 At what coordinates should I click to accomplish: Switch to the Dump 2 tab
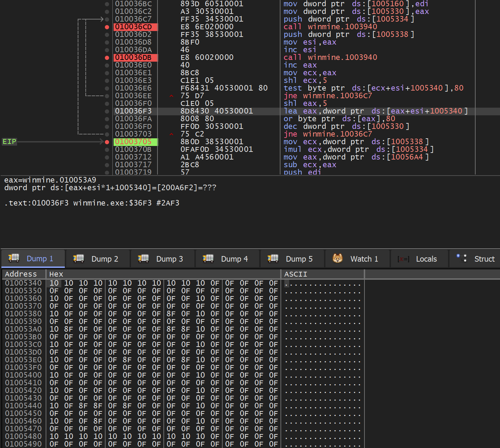pos(98,259)
